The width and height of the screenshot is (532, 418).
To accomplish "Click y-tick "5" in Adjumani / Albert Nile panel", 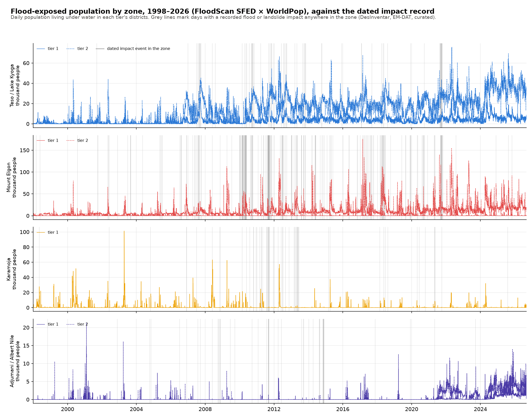I will click(28, 382).
